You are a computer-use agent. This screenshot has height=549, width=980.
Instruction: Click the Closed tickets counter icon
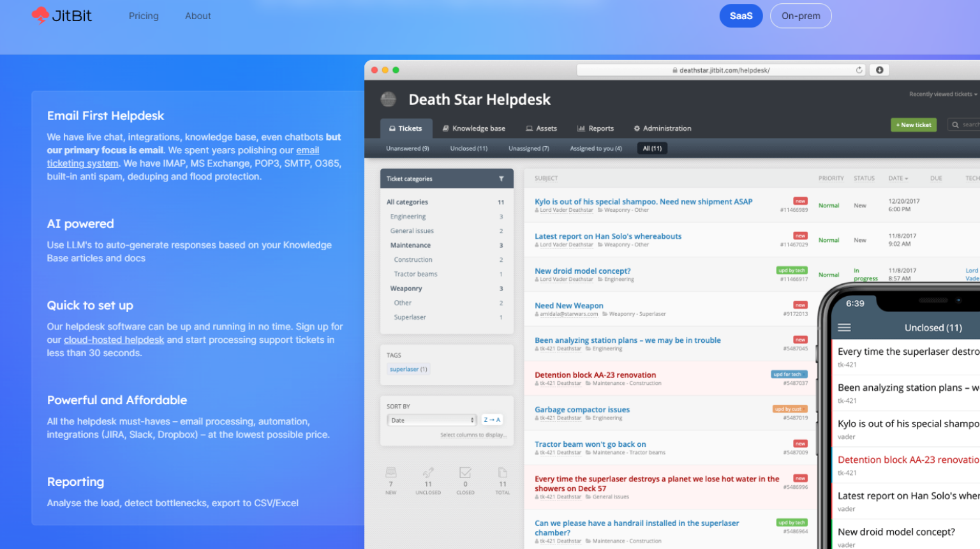tap(465, 473)
